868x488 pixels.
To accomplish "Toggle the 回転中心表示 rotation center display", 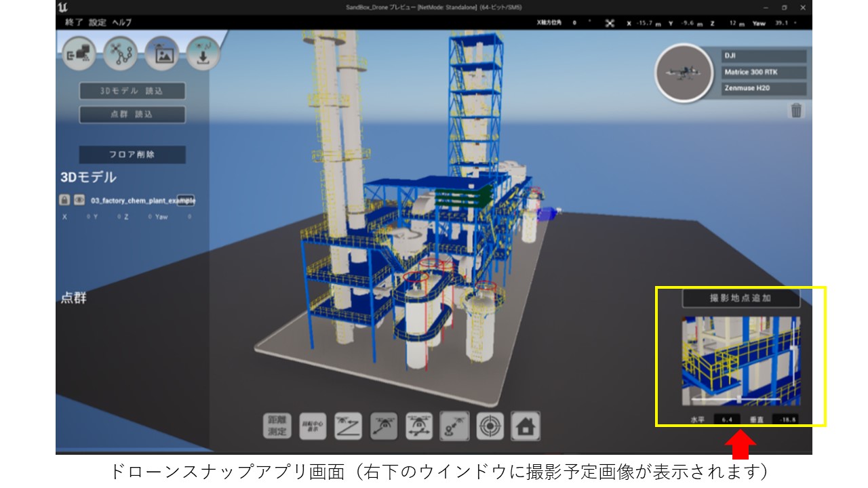I will coord(313,426).
